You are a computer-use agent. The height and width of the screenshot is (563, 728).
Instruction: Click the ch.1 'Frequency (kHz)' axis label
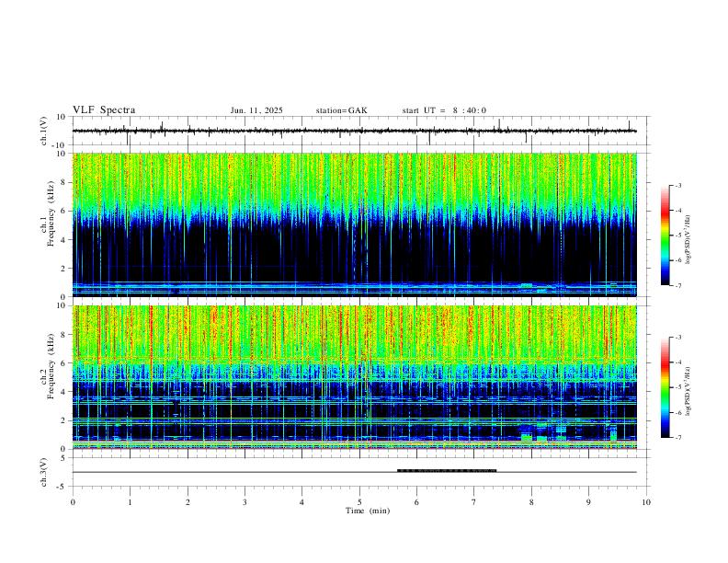(51, 215)
